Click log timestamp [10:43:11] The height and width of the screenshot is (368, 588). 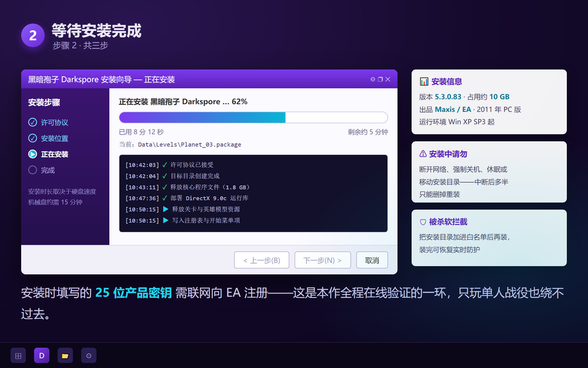142,187
